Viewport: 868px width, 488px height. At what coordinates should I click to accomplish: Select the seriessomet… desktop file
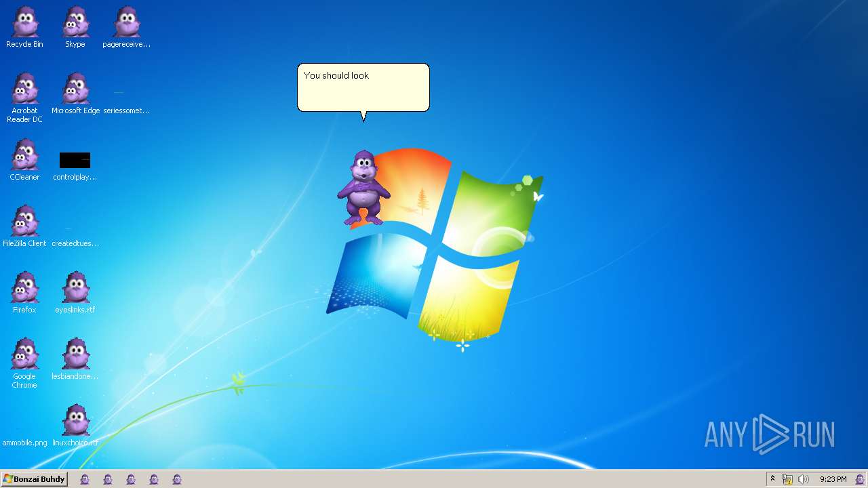point(126,102)
